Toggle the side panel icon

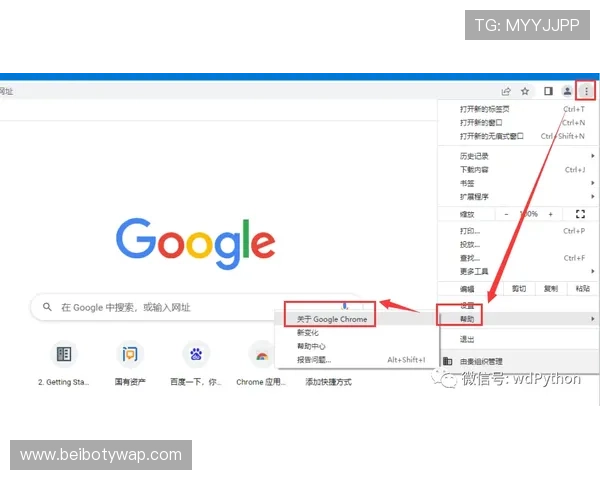tap(548, 91)
